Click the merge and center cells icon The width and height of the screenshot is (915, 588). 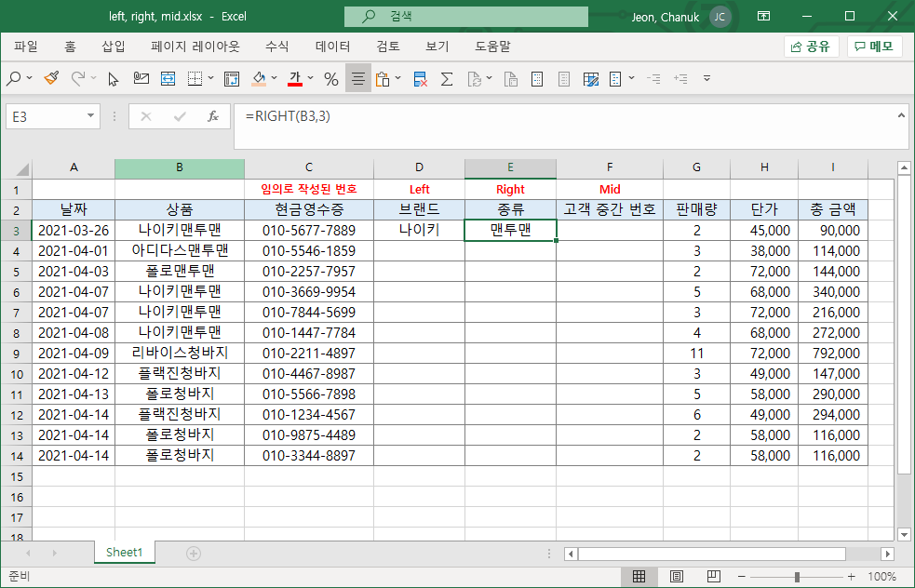(168, 79)
